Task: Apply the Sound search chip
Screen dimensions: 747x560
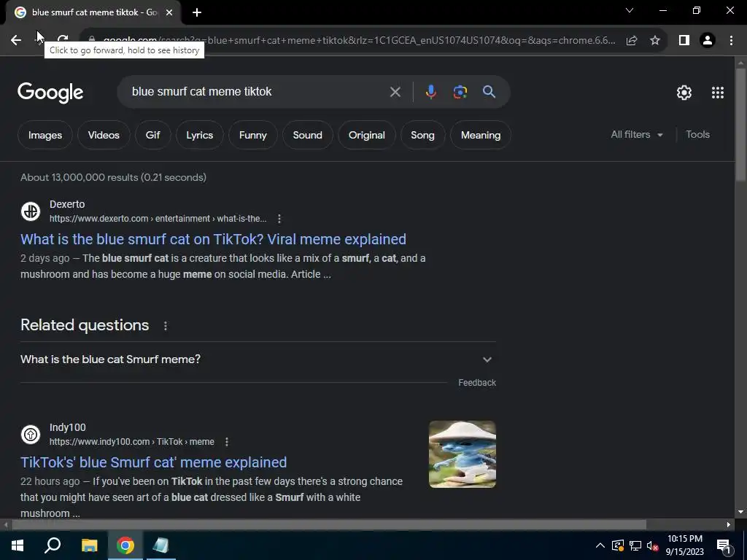Action: [307, 135]
